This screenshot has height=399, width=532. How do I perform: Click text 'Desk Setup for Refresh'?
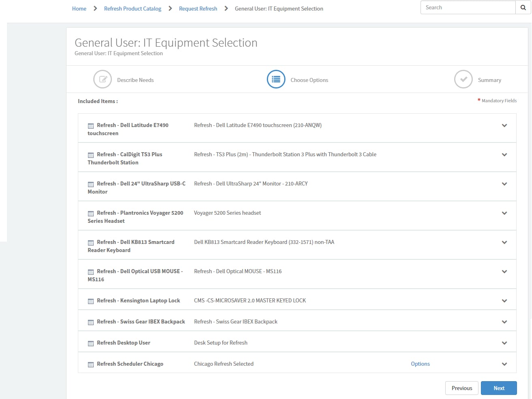[221, 343]
